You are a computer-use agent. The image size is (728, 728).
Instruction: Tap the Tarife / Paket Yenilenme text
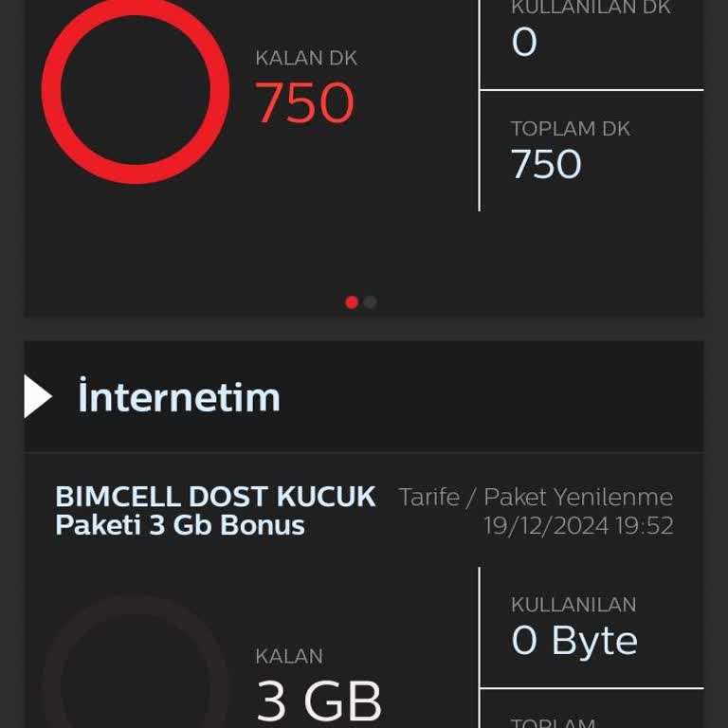(536, 497)
